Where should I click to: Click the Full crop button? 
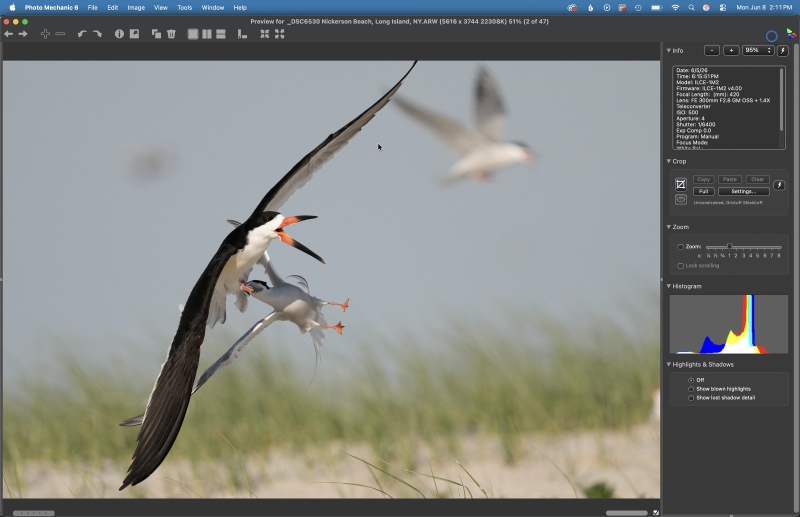point(704,191)
